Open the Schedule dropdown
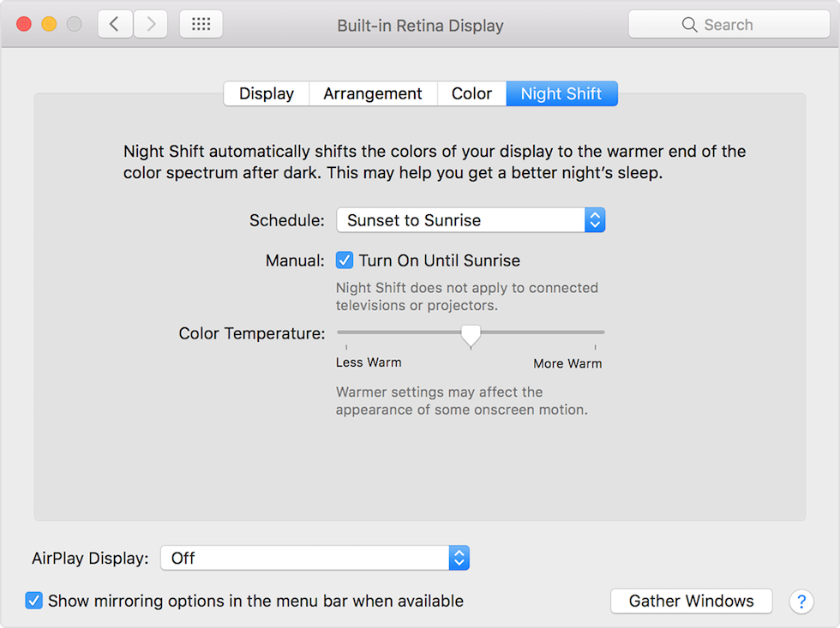The image size is (840, 628). (471, 220)
